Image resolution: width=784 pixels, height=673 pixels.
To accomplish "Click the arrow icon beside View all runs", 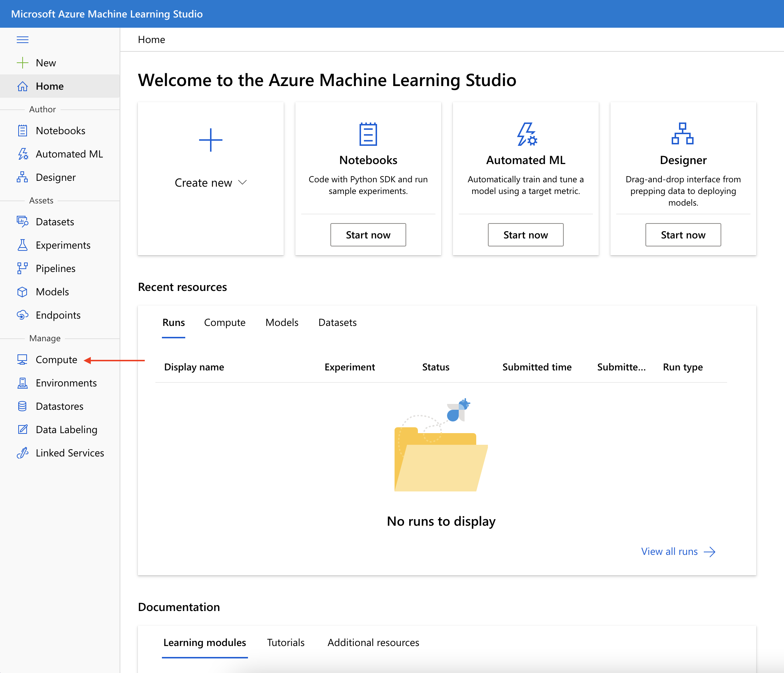I will (x=710, y=552).
